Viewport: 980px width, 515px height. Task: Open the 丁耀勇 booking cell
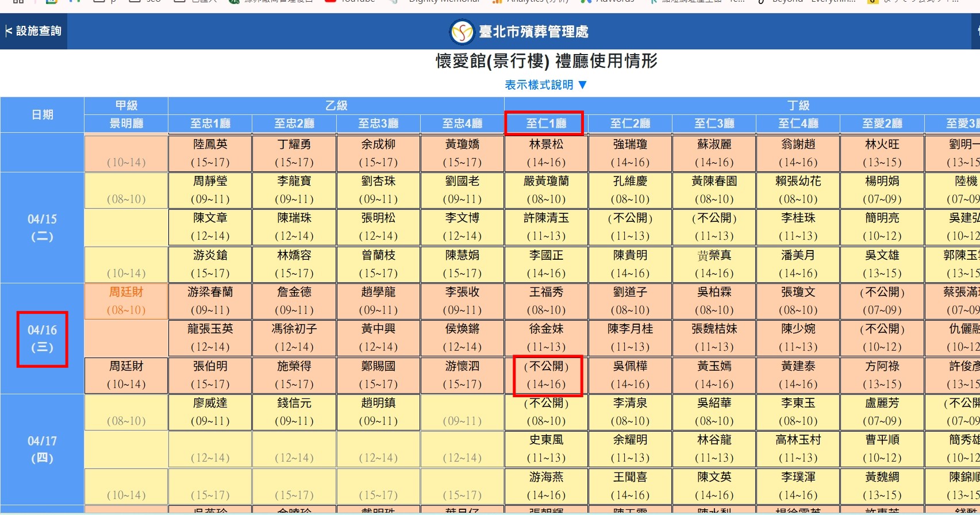[x=294, y=153]
